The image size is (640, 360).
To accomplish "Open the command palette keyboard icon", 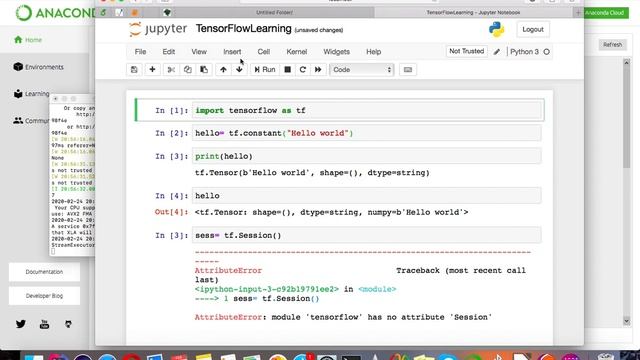I will (x=407, y=70).
